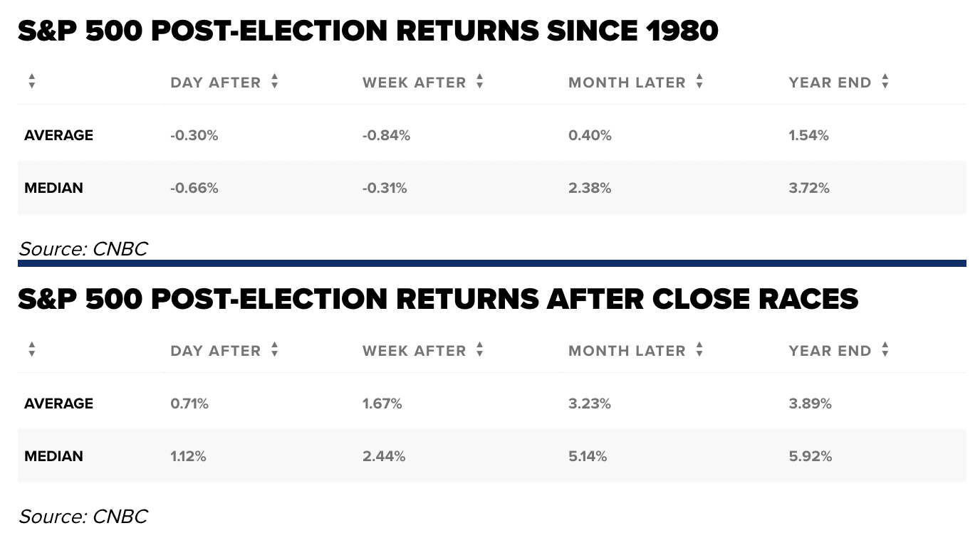The image size is (980, 538).
Task: Sort first table by Year End arrows
Action: pyautogui.click(x=885, y=82)
